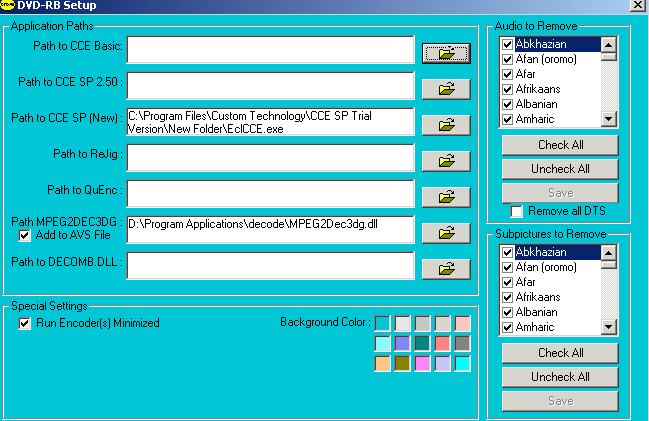Pick the lavender background color swatch
The image size is (649, 421).
442,363
